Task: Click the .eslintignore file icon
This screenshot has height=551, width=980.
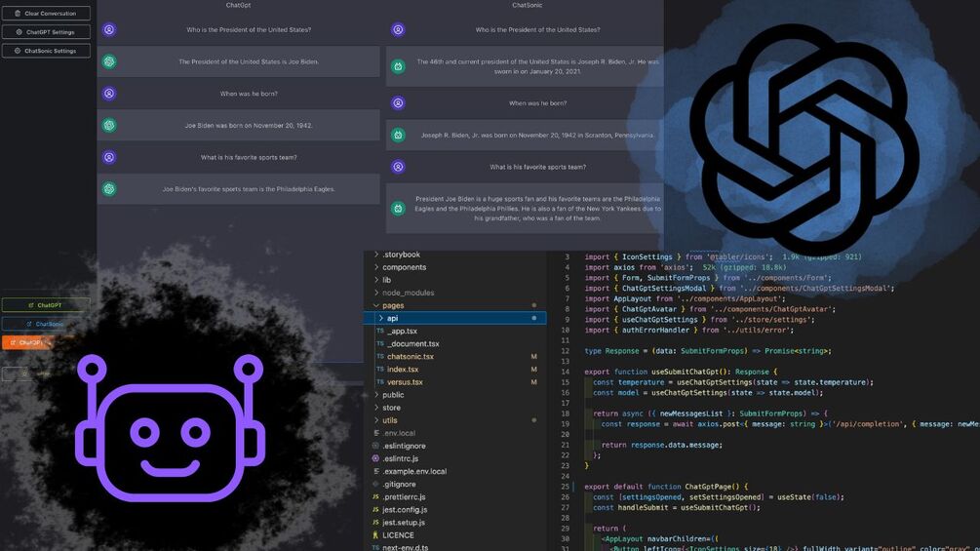Action: tap(375, 446)
